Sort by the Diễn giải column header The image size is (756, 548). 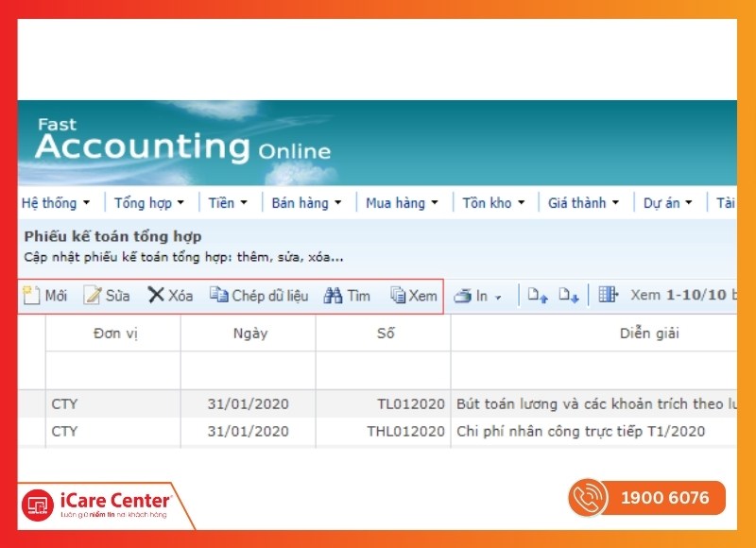(594, 333)
